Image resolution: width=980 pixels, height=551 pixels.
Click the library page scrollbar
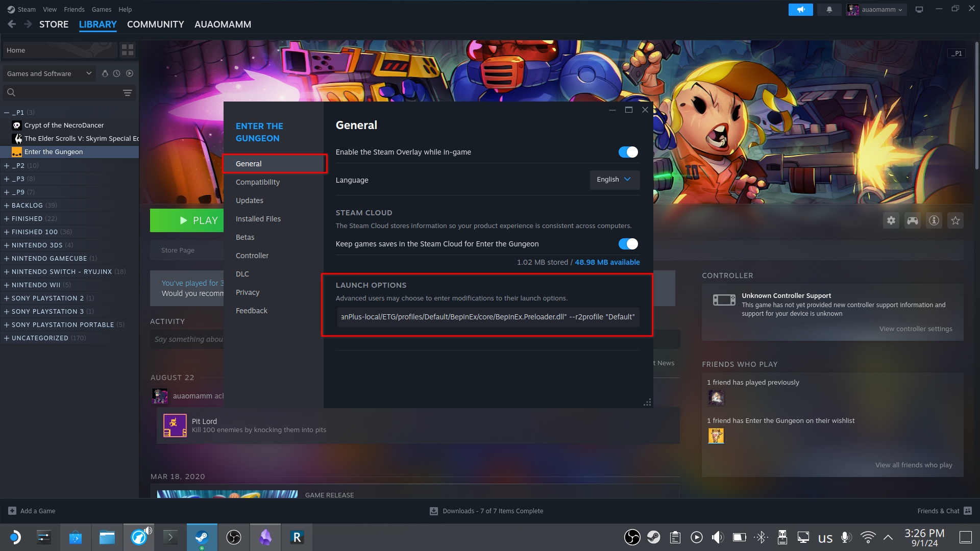977,106
